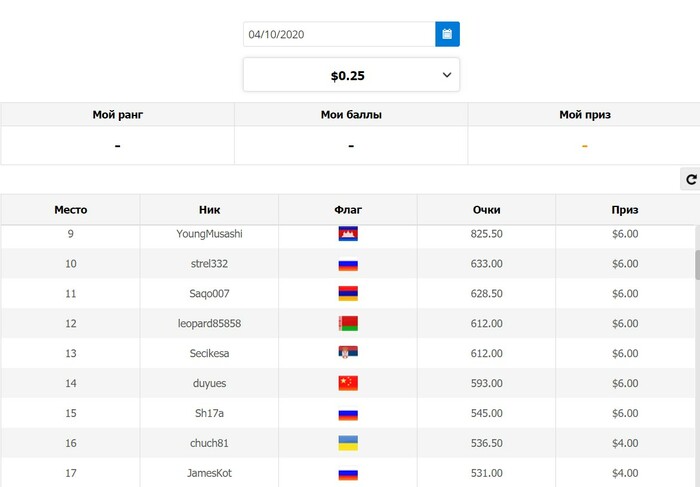Click the player name Sh17a

[x=209, y=413]
